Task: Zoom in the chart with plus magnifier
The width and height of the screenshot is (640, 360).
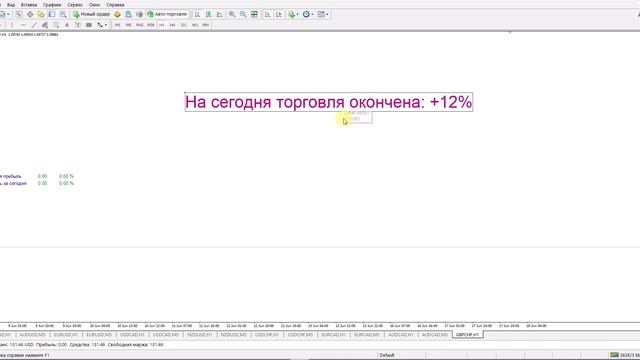Action: click(232, 14)
